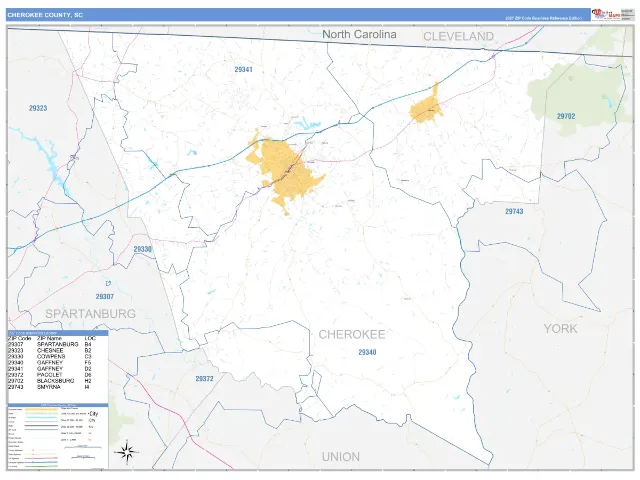Viewport: 640px width, 480px height.
Task: Click the GAFFNEY row with location D2
Action: point(51,369)
